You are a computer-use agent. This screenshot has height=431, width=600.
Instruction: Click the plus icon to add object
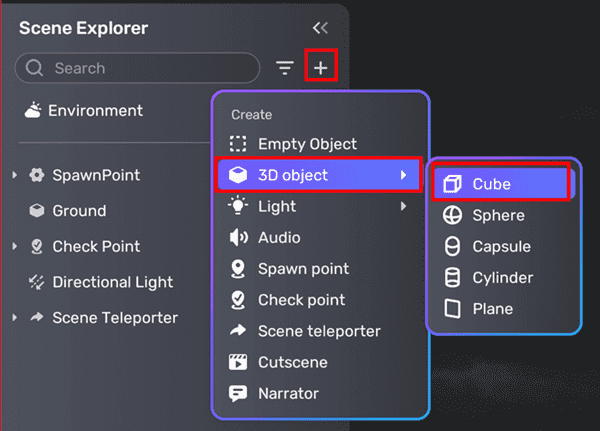click(x=320, y=68)
